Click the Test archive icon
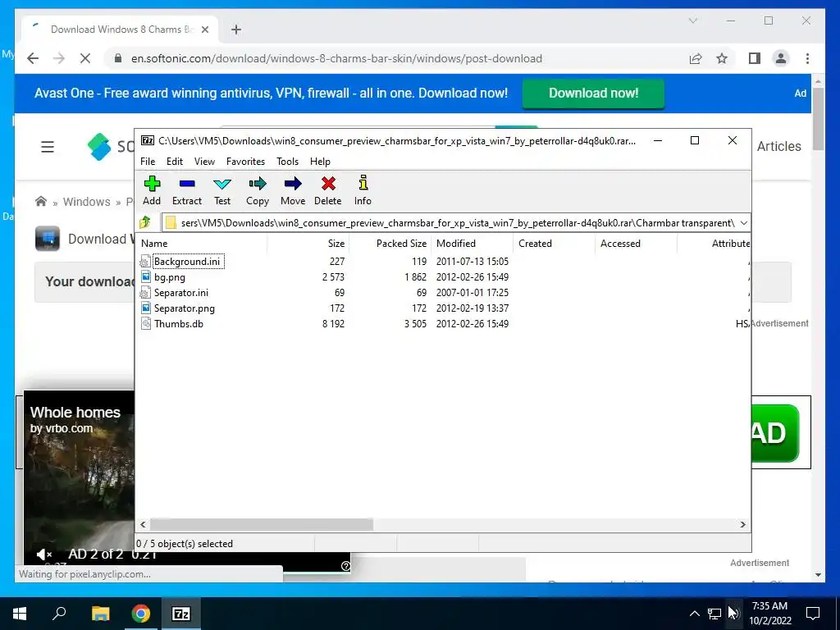 pyautogui.click(x=221, y=190)
